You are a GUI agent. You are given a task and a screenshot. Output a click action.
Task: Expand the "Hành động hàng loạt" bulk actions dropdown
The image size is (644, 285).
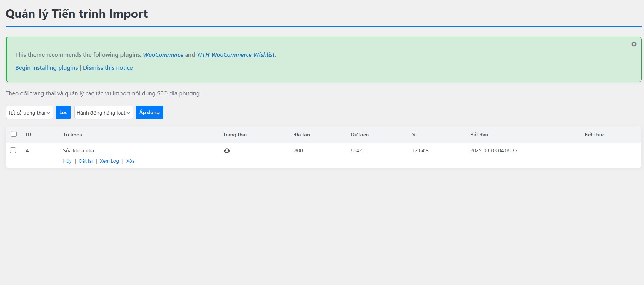[104, 113]
